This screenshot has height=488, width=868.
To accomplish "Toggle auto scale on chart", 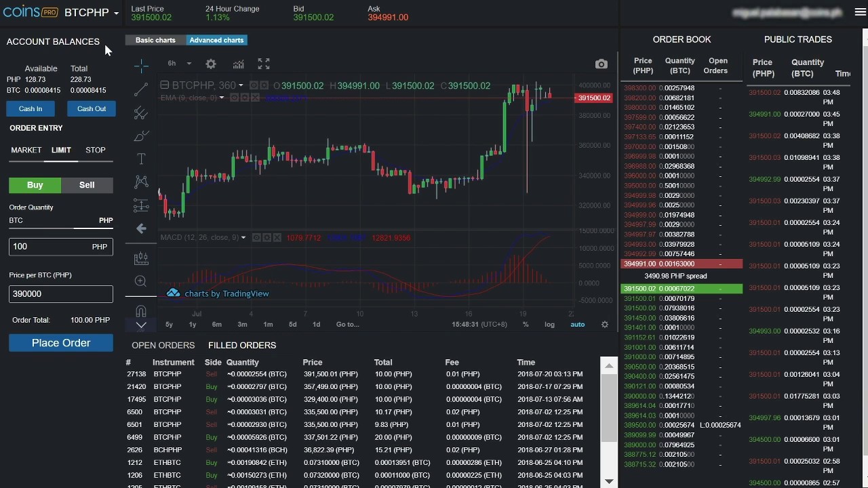I will click(578, 325).
